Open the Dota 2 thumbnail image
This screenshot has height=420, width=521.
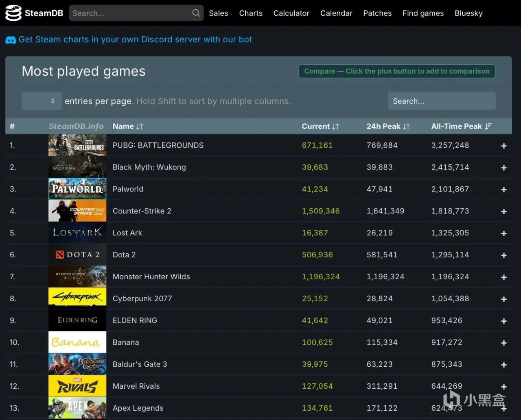pos(77,255)
